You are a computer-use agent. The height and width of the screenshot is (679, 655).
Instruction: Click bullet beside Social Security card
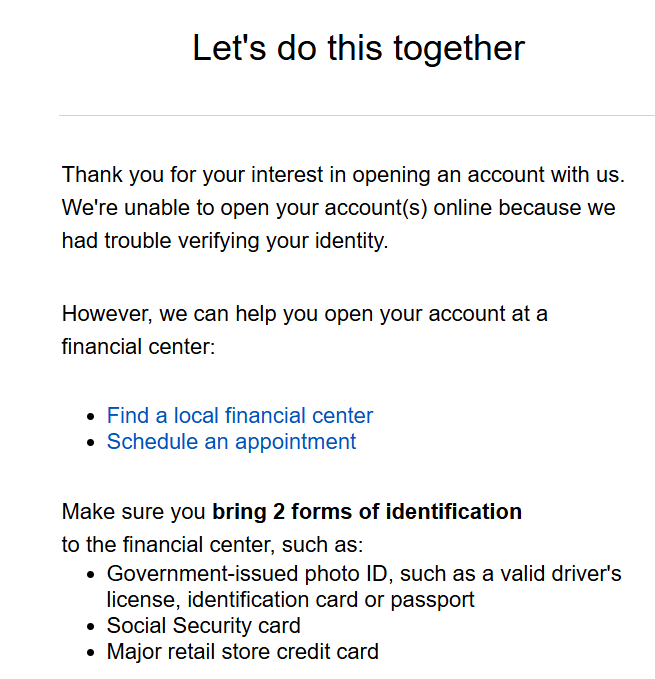click(x=92, y=627)
